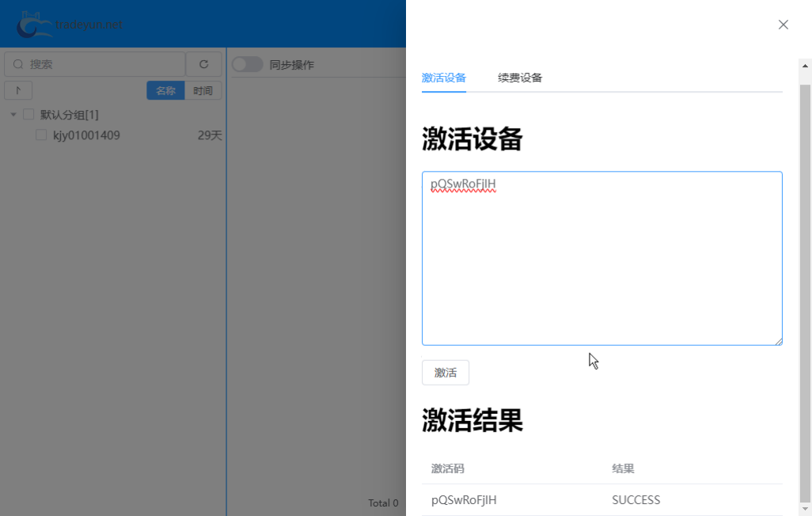The image size is (812, 516).
Task: Sort device list by 时间
Action: [x=203, y=90]
